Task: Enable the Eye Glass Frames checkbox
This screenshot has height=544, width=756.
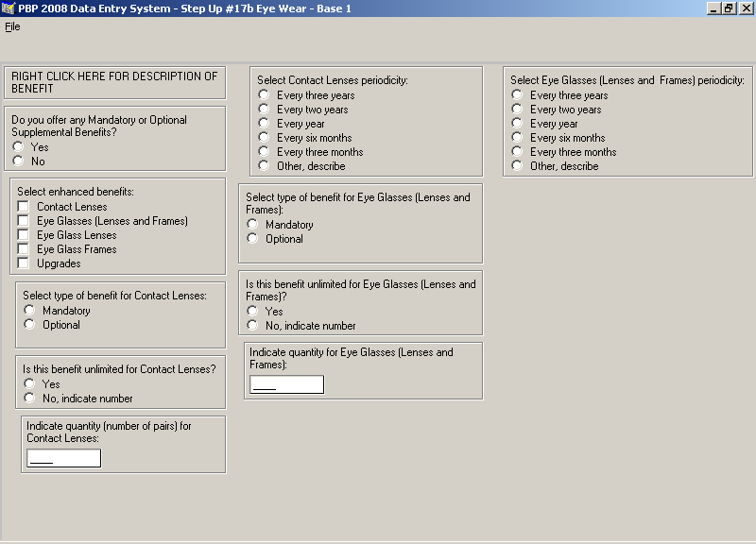Action: click(23, 248)
